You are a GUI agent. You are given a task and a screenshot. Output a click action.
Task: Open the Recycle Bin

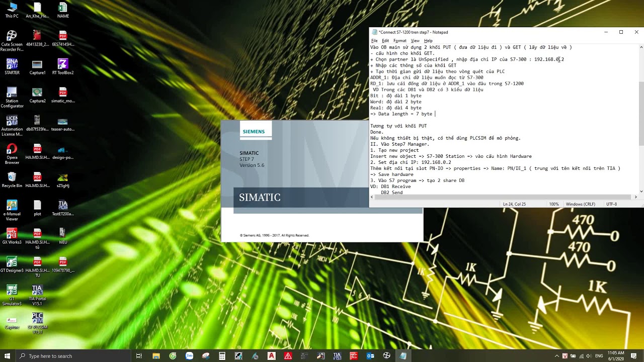coord(12,179)
